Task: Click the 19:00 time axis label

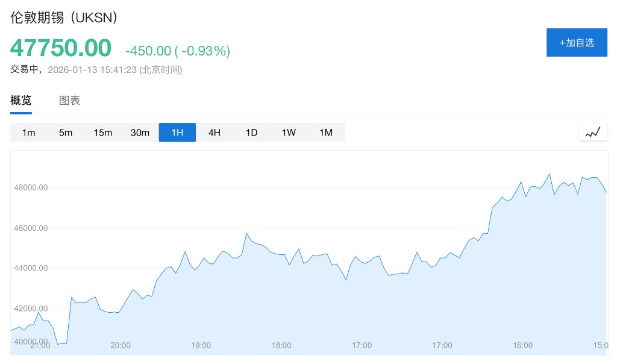Action: tap(201, 345)
